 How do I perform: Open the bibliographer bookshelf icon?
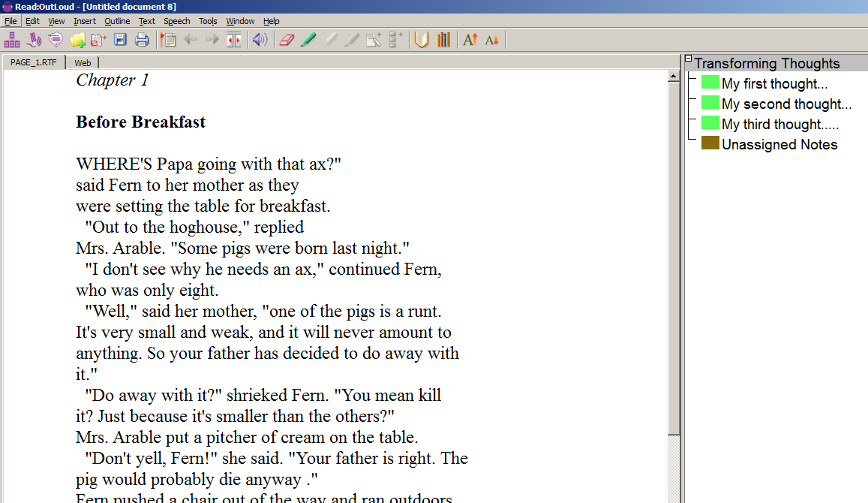443,40
